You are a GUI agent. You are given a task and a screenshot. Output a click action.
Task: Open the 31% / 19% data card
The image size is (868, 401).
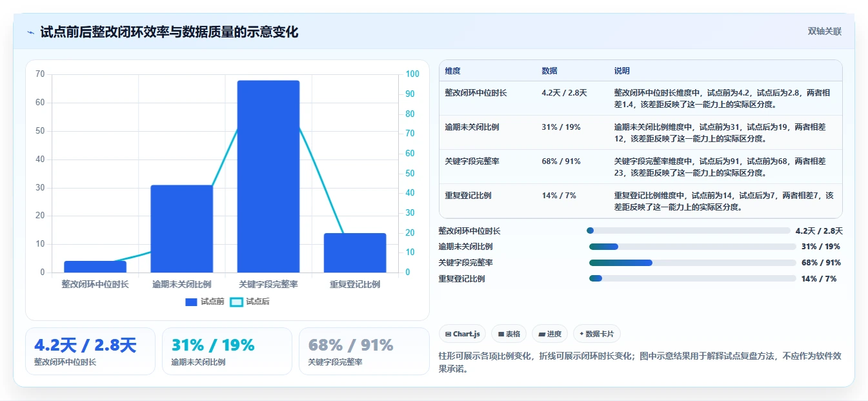click(x=227, y=351)
